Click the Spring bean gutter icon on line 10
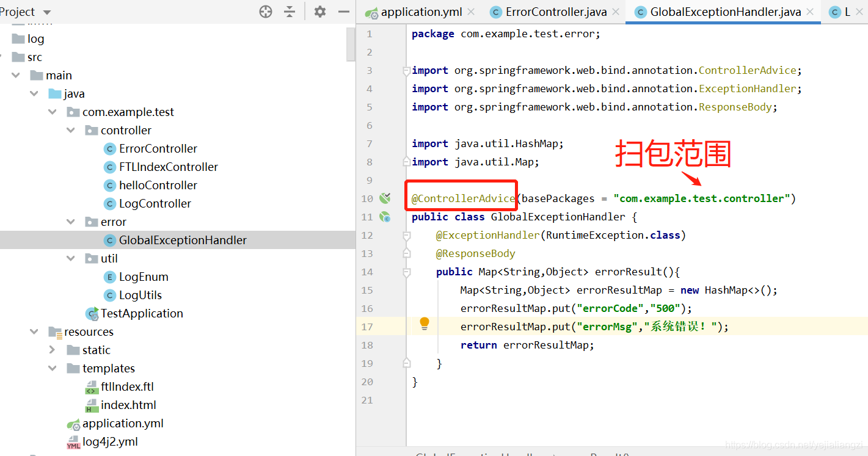 click(x=385, y=198)
